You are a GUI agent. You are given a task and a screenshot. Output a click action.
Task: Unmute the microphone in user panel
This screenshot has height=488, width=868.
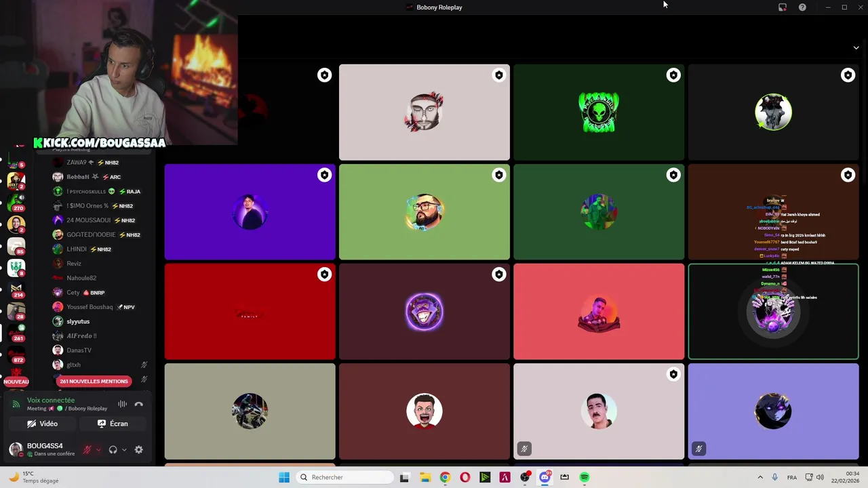87,449
